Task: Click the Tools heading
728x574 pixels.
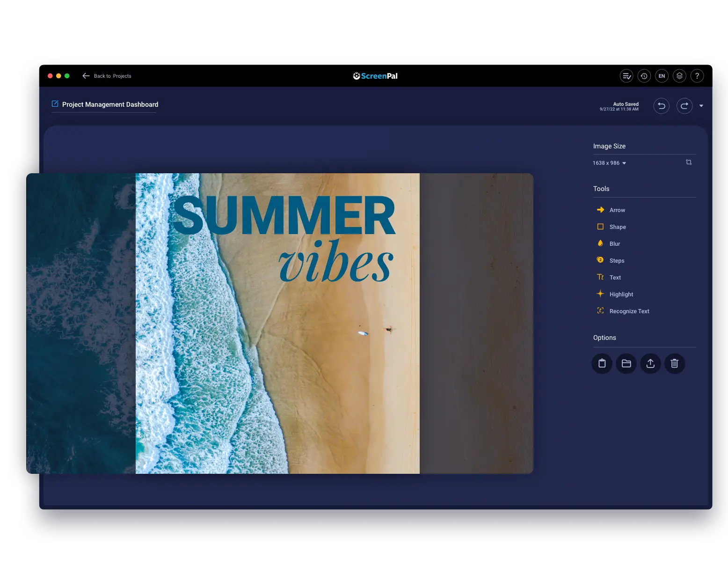Action: (601, 189)
